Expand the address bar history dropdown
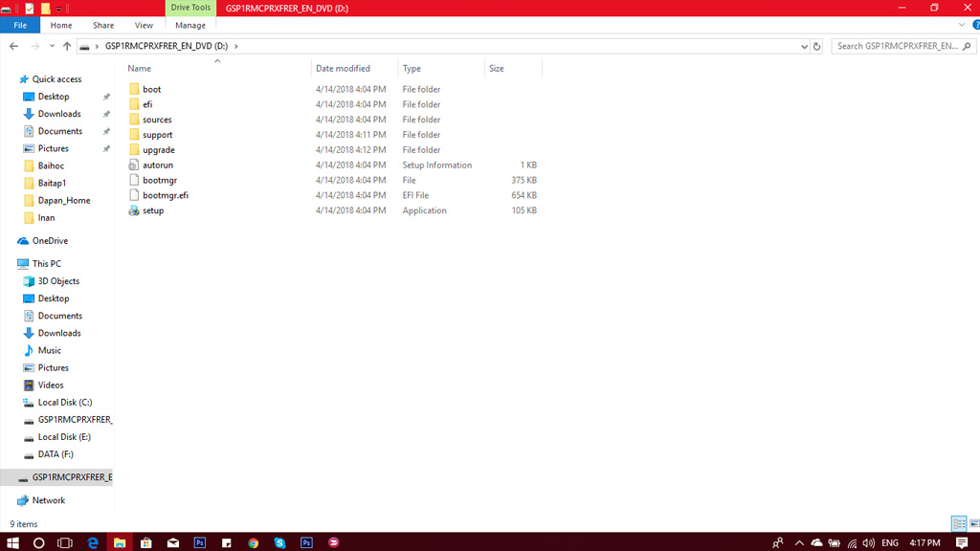The width and height of the screenshot is (980, 551). coord(804,46)
